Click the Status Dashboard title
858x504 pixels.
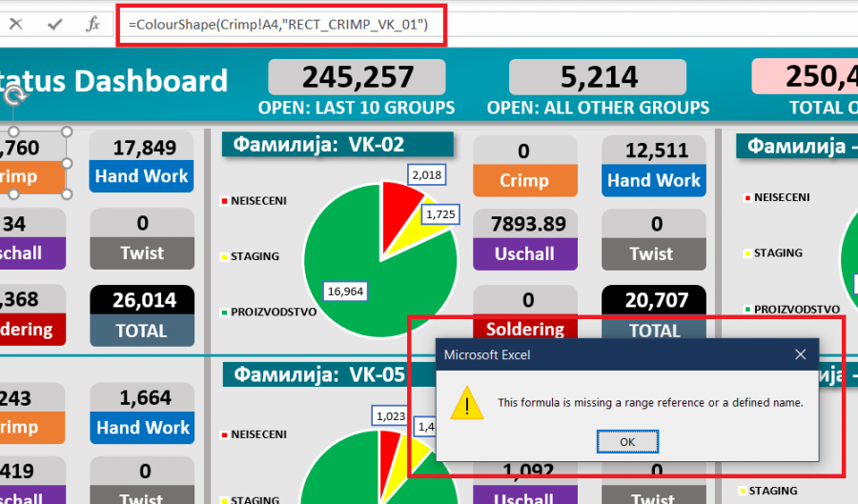[x=113, y=81]
